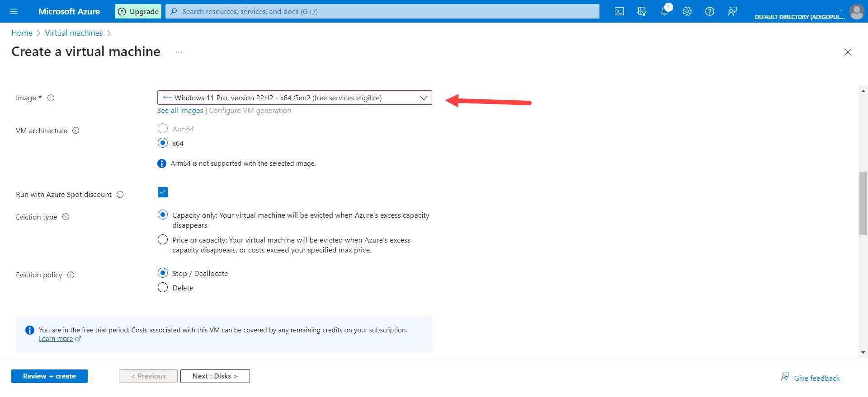Select Price or capacity eviction type
This screenshot has height=397, width=868.
pos(163,240)
